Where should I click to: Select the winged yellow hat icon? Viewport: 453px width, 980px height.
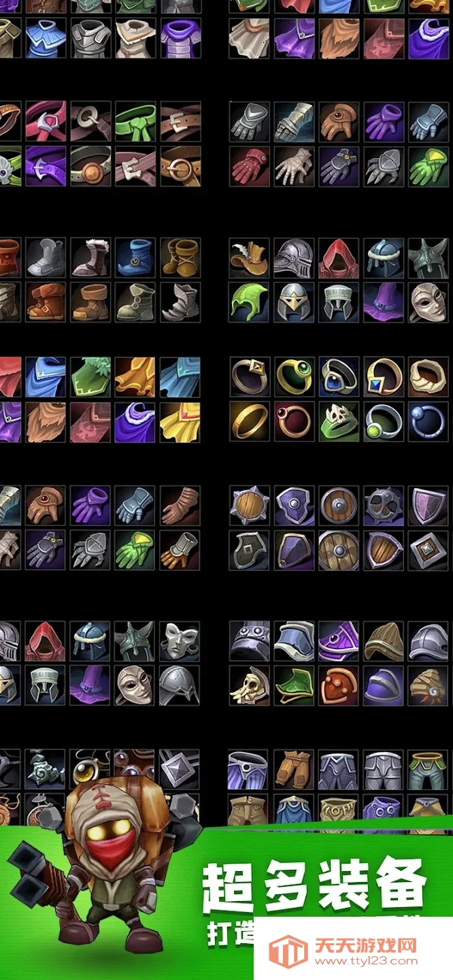tap(249, 258)
